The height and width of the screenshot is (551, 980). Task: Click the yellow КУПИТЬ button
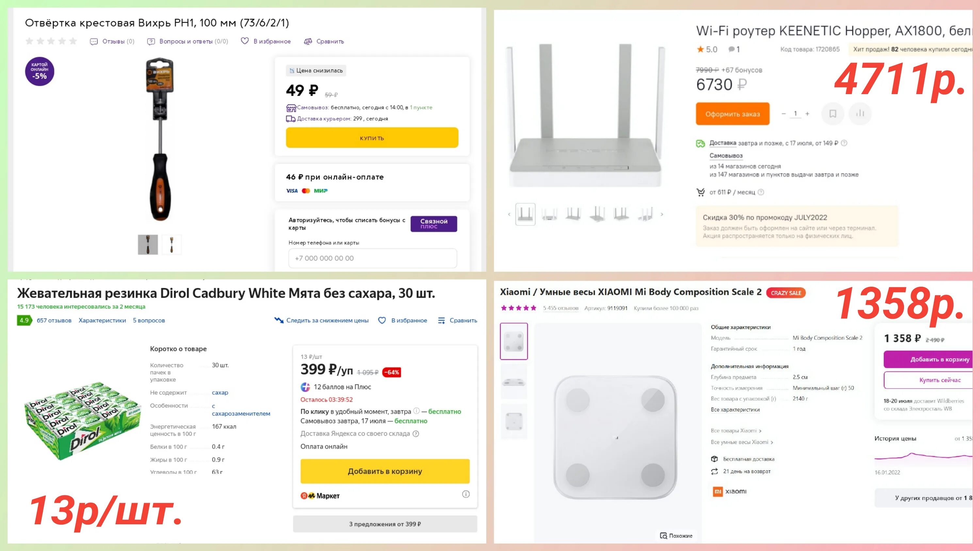[372, 138]
